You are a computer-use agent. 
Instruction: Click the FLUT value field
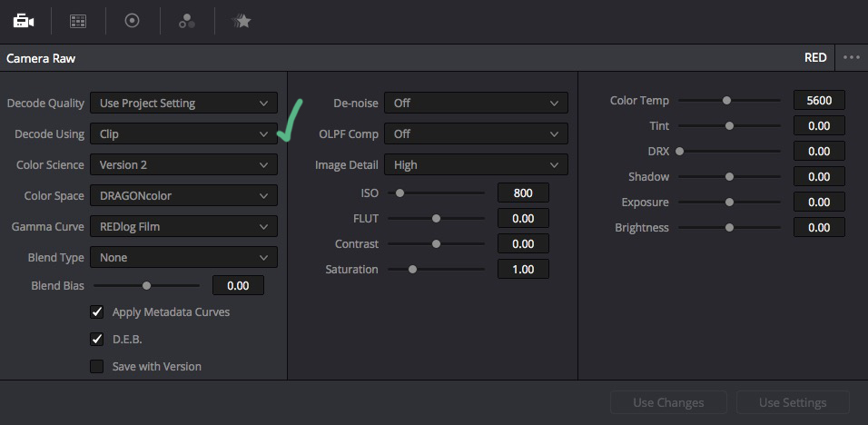(523, 218)
